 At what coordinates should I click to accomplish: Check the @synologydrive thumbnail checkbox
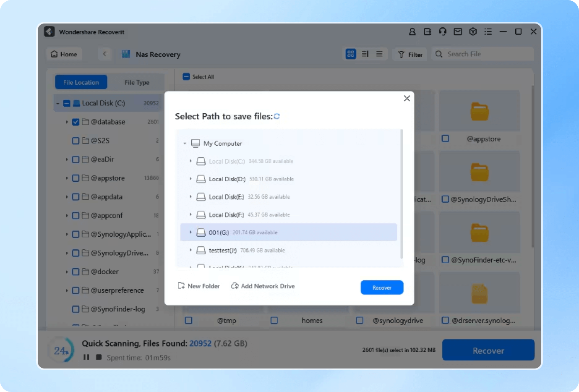[360, 320]
